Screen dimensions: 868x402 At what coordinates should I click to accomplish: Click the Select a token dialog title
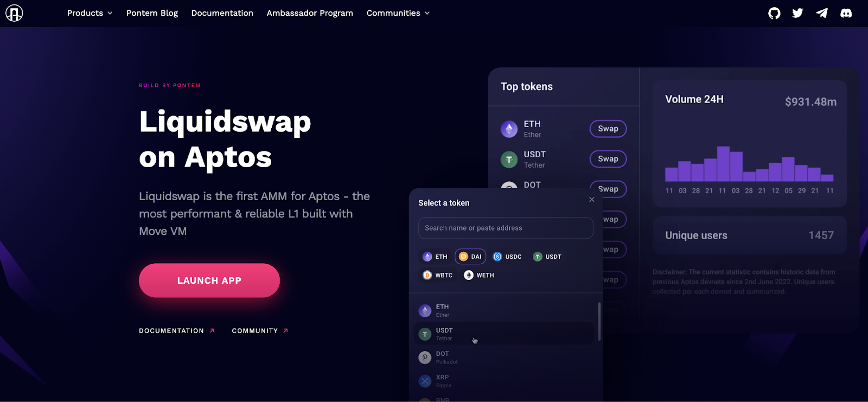[x=444, y=203]
